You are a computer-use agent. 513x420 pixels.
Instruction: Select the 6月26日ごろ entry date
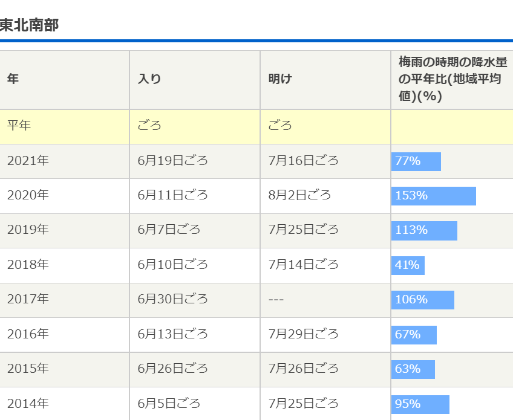(173, 369)
